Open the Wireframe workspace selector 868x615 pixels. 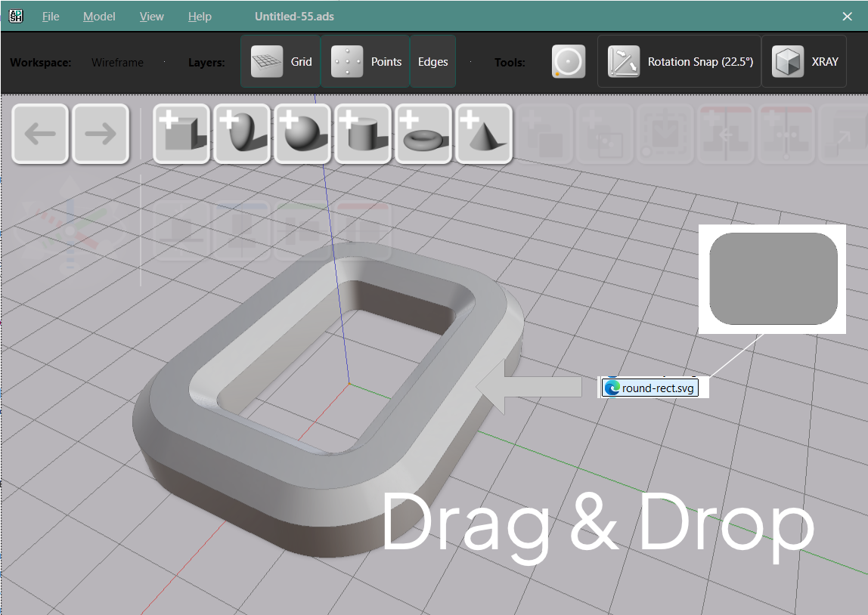[x=117, y=63]
